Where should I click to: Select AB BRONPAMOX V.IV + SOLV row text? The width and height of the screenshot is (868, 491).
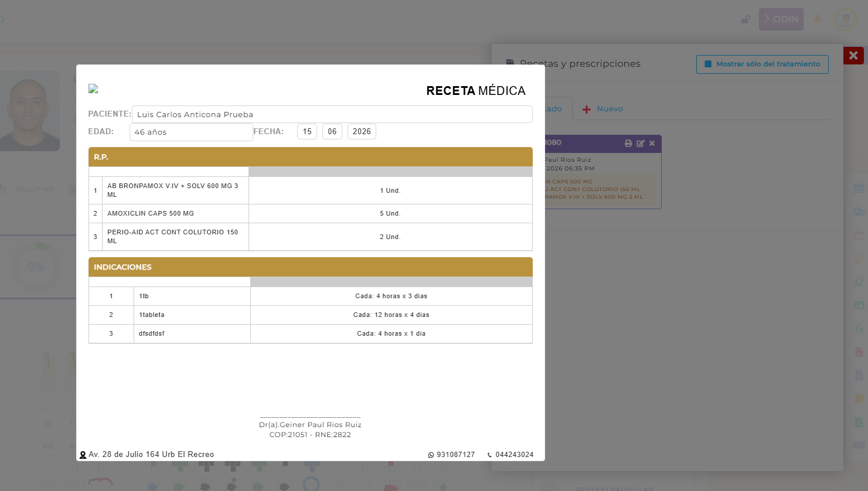pos(173,190)
